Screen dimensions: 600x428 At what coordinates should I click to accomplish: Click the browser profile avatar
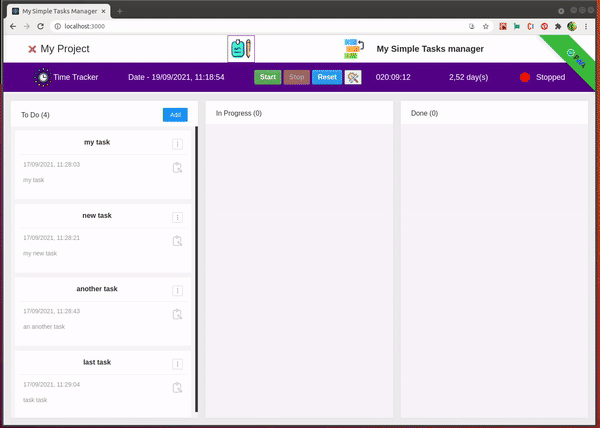(572, 26)
